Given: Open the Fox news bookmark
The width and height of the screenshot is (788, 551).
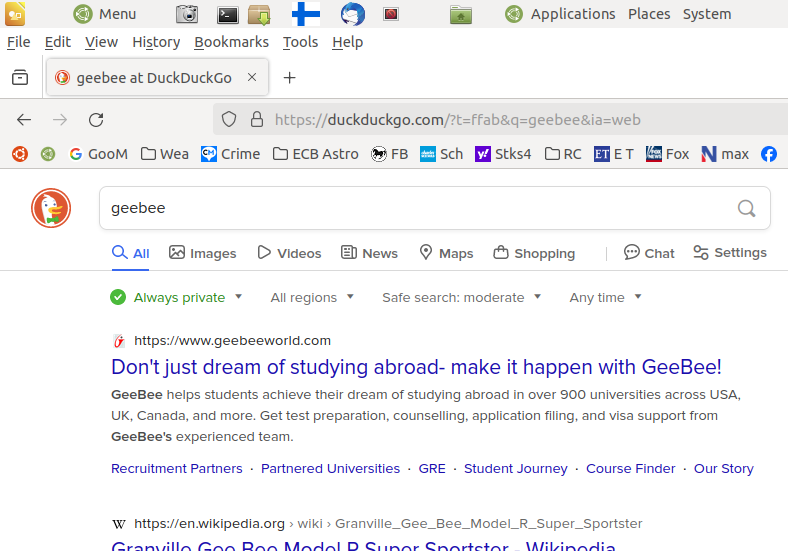Looking at the screenshot, I should 667,154.
